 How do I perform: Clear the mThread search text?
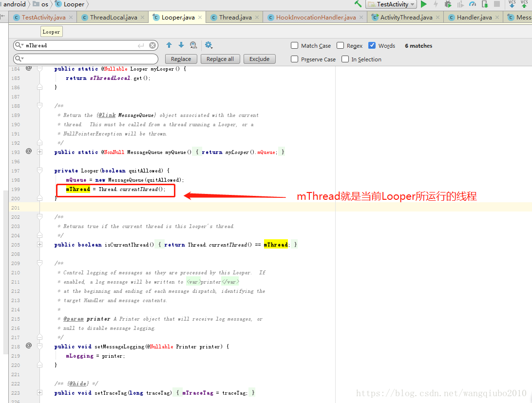(152, 45)
